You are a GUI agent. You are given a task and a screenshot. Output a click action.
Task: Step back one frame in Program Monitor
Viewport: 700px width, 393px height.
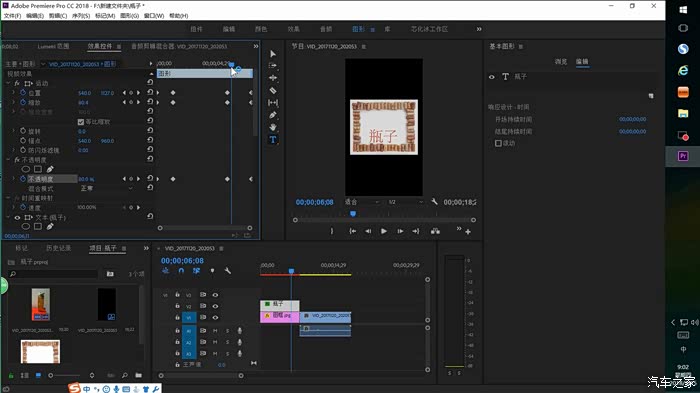[368, 231]
